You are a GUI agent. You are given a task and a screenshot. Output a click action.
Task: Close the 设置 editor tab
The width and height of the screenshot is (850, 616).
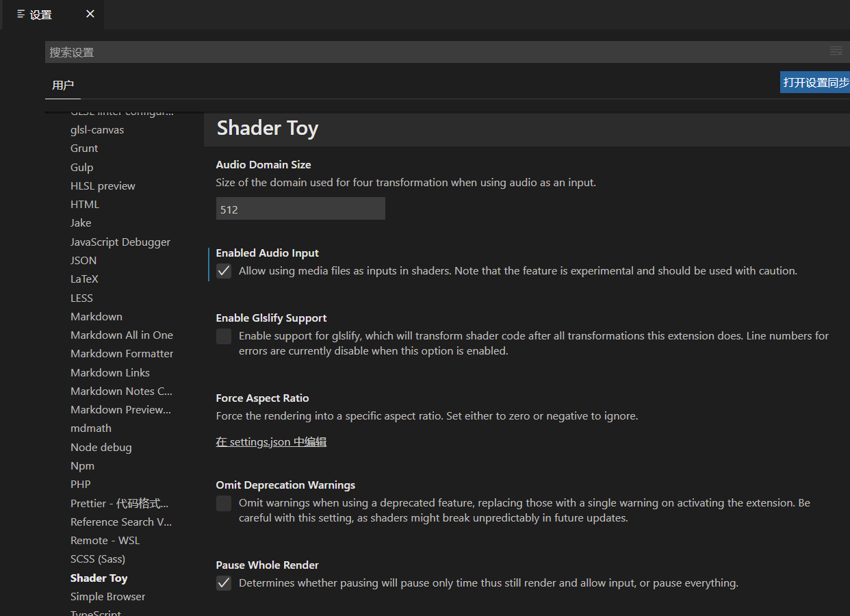click(x=90, y=14)
